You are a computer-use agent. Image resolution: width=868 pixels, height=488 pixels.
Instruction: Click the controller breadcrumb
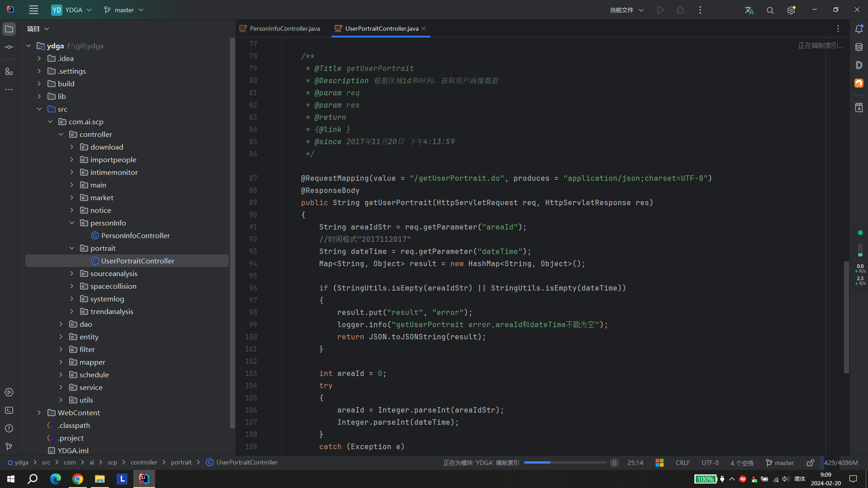point(144,463)
